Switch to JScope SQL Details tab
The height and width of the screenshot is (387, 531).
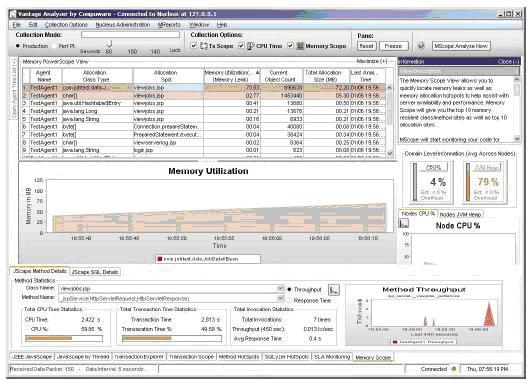click(95, 272)
